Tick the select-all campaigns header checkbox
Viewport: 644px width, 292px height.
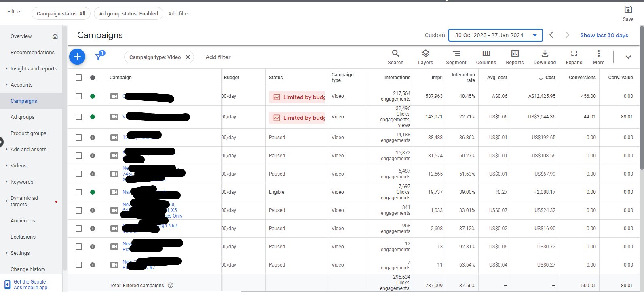pos(79,78)
